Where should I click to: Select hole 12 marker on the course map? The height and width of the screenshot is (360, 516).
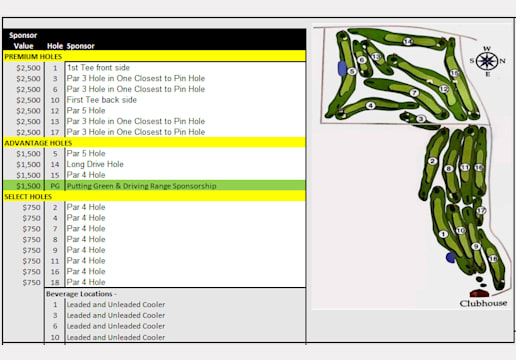tap(443, 89)
